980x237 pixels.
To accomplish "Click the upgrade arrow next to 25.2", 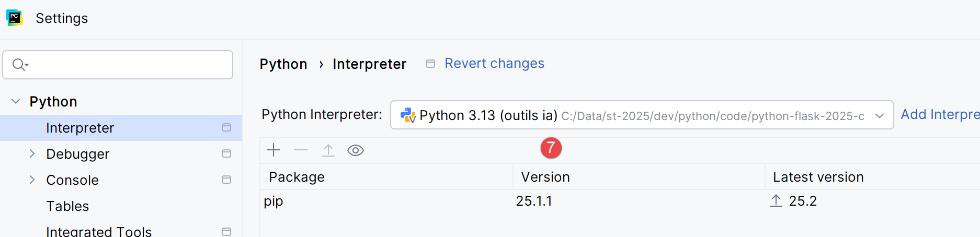I will (x=776, y=201).
